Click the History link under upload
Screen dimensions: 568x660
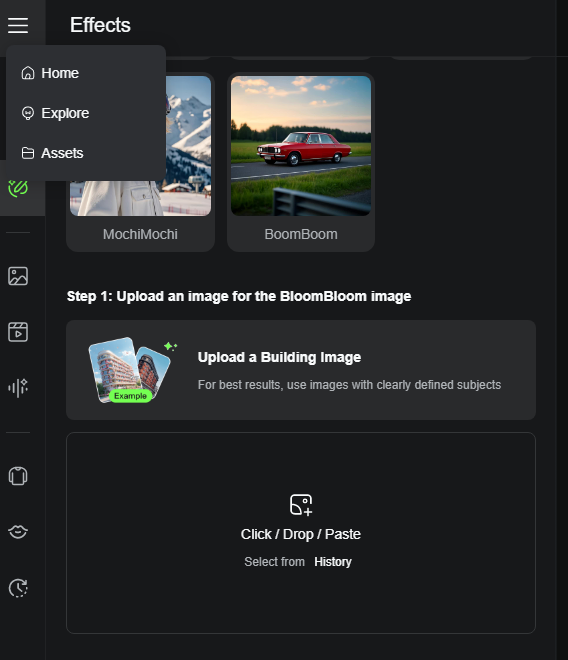click(x=333, y=562)
